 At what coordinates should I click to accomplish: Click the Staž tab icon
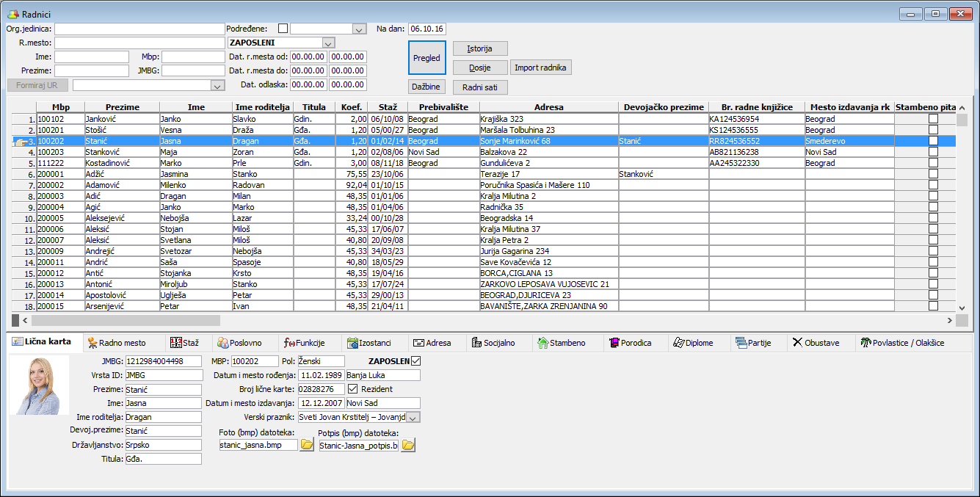[x=175, y=343]
